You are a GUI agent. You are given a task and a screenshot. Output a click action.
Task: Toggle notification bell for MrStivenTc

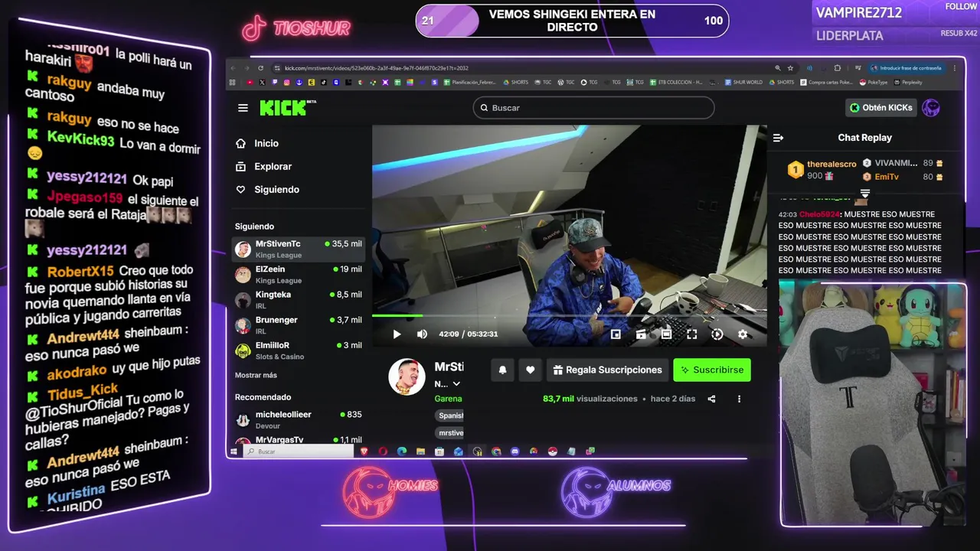502,370
